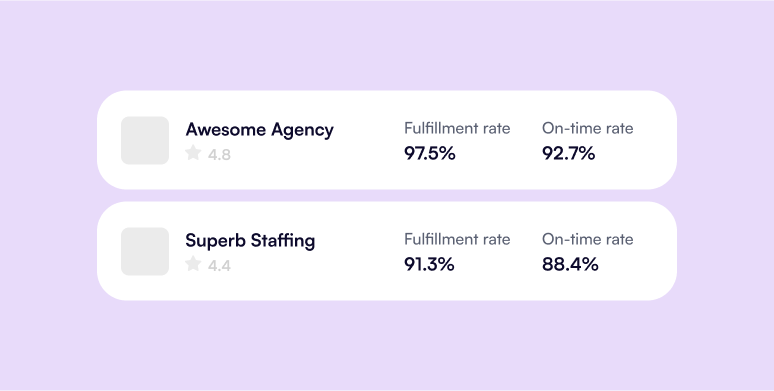This screenshot has height=391, width=774.
Task: Open the Awesome Agency name link
Action: (260, 130)
